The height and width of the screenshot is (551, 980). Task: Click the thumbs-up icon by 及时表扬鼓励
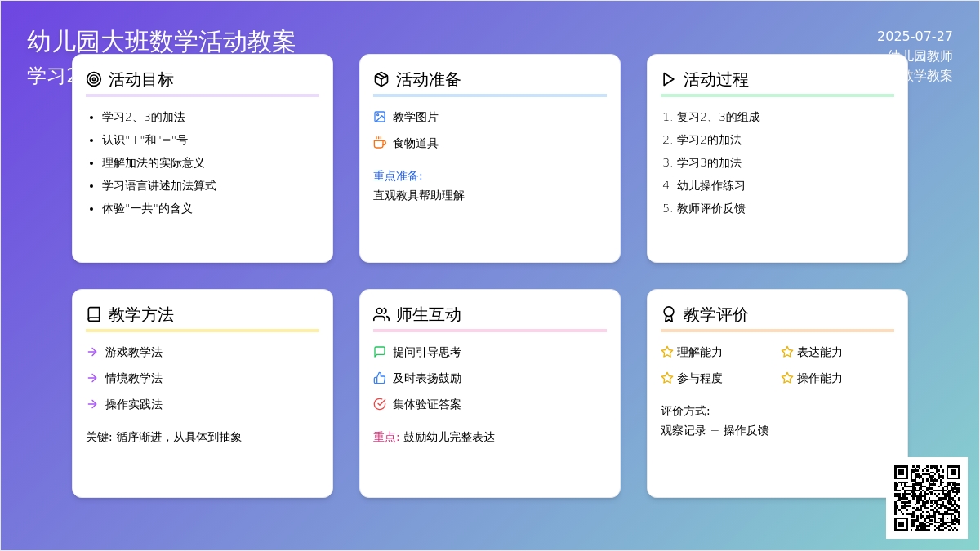coord(380,378)
